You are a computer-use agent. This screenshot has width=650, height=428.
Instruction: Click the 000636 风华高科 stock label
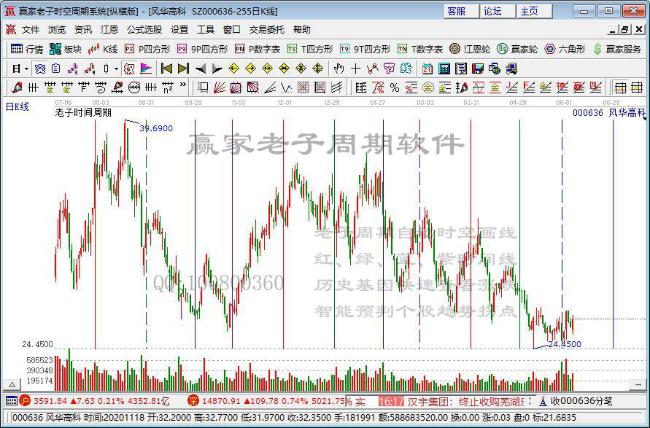click(x=609, y=112)
